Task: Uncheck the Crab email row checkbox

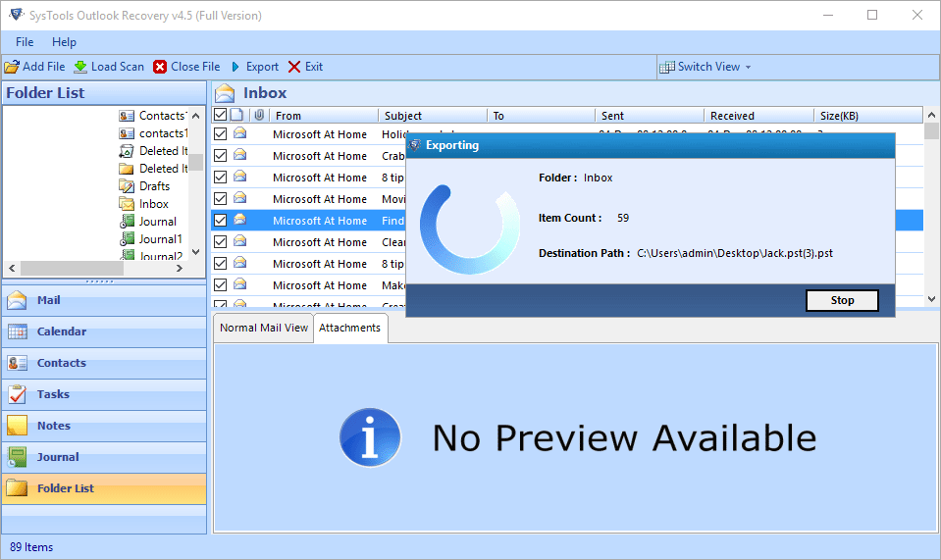Action: point(220,155)
